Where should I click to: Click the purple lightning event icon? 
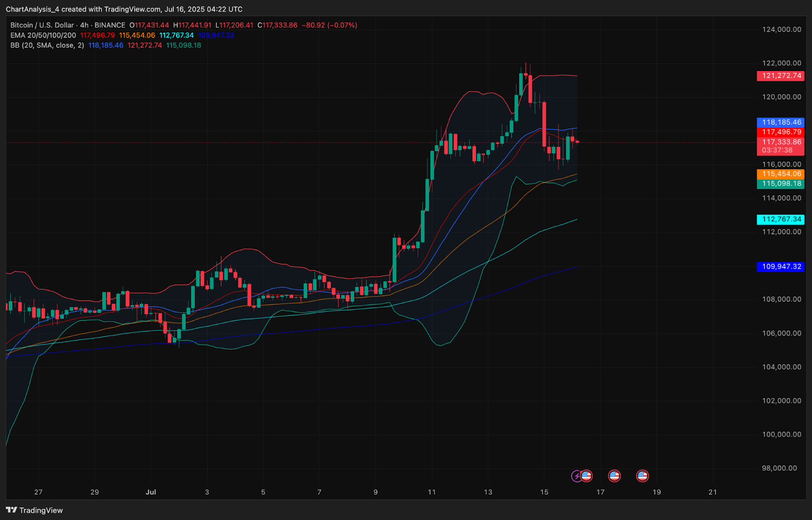[x=576, y=476]
